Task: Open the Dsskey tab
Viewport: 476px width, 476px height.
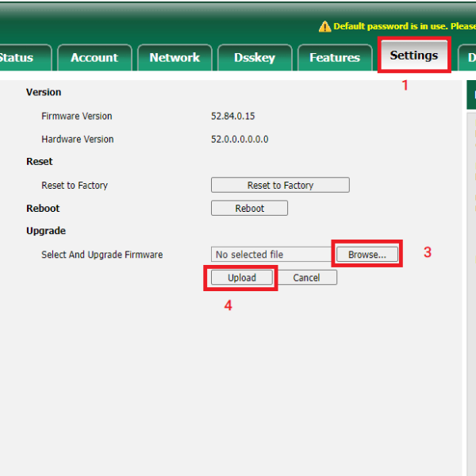Action: point(254,58)
